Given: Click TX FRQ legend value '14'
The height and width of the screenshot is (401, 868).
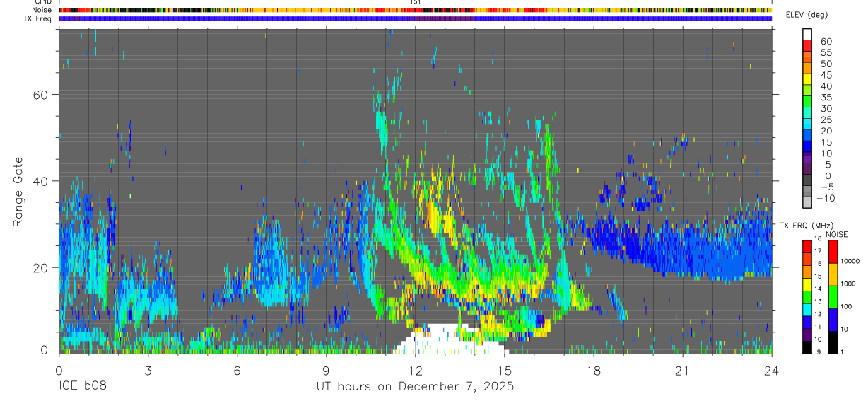Looking at the screenshot, I should pos(818,289).
